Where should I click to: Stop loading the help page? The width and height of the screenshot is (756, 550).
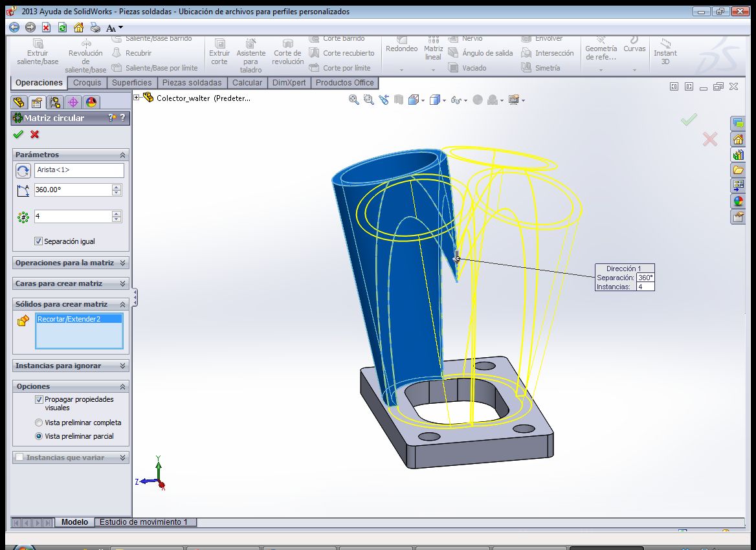coord(47,27)
